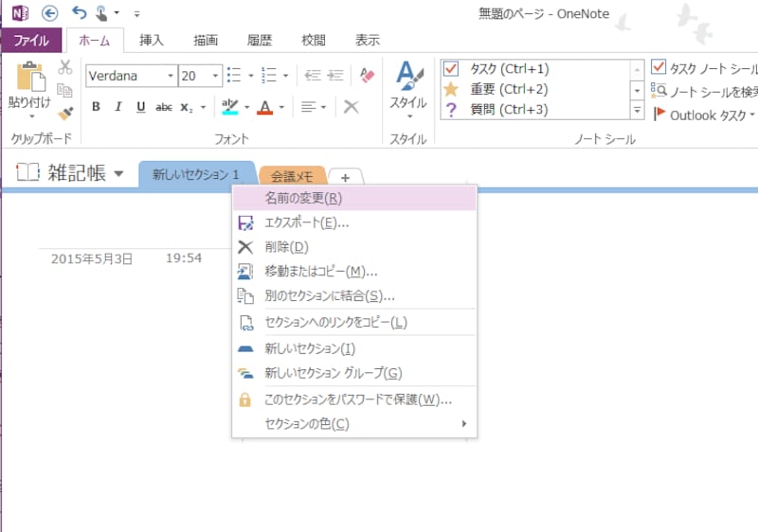Toggle Bold formatting

pos(96,107)
